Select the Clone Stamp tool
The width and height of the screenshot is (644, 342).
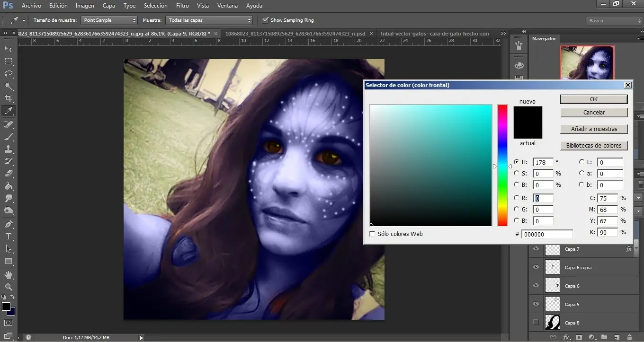(9, 149)
